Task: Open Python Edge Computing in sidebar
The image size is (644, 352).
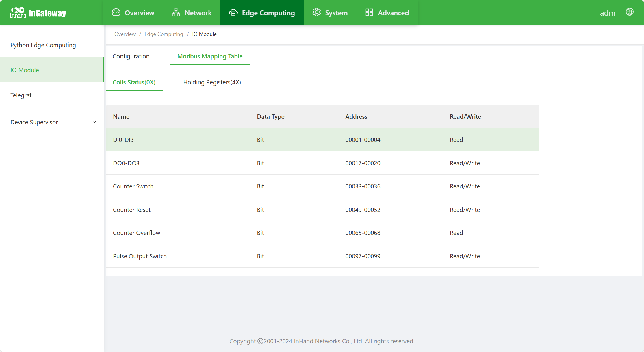Action: (x=43, y=45)
